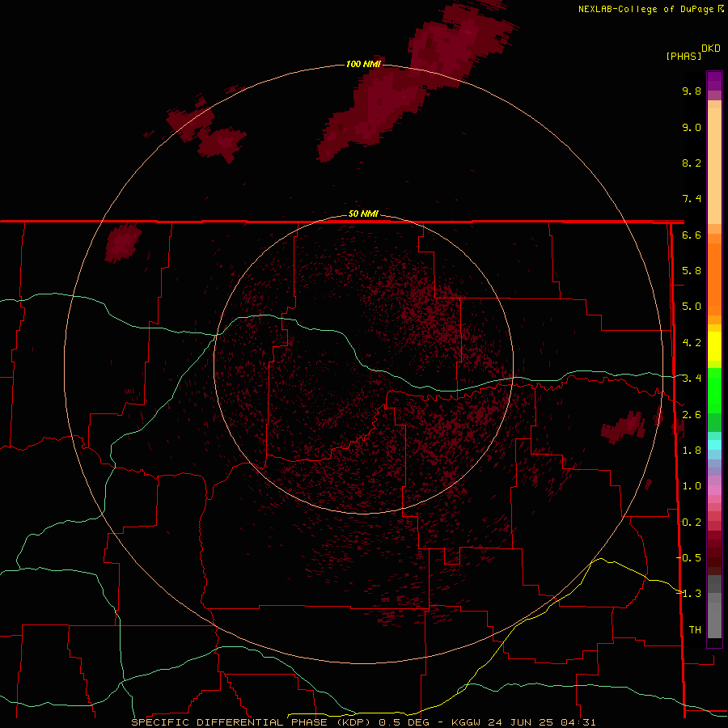The height and width of the screenshot is (728, 728).
Task: Click the 6.6 legend value
Action: [x=692, y=235]
